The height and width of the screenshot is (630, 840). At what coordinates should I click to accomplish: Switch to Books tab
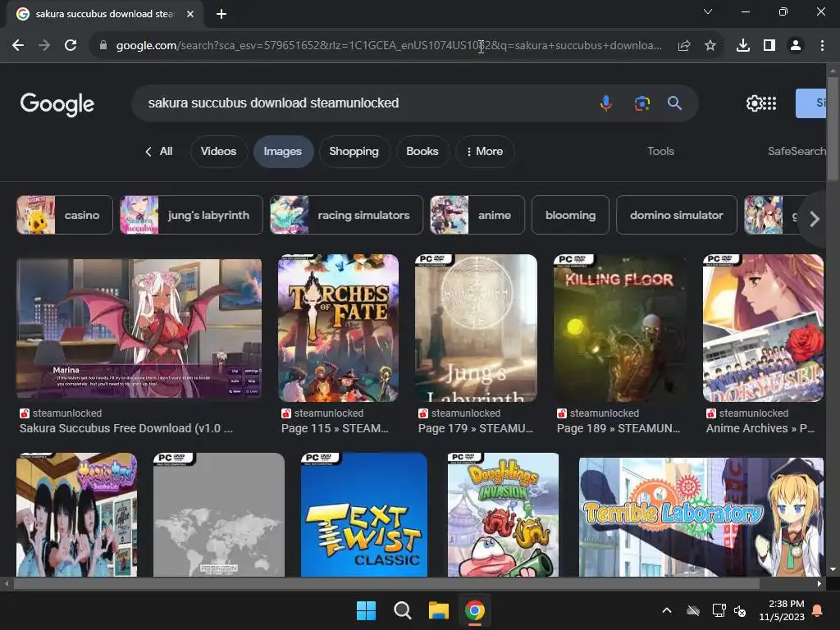tap(422, 152)
